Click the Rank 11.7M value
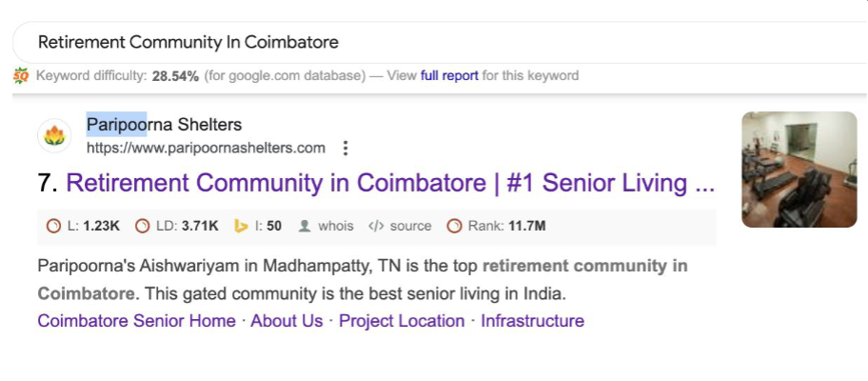The image size is (868, 381). [526, 226]
